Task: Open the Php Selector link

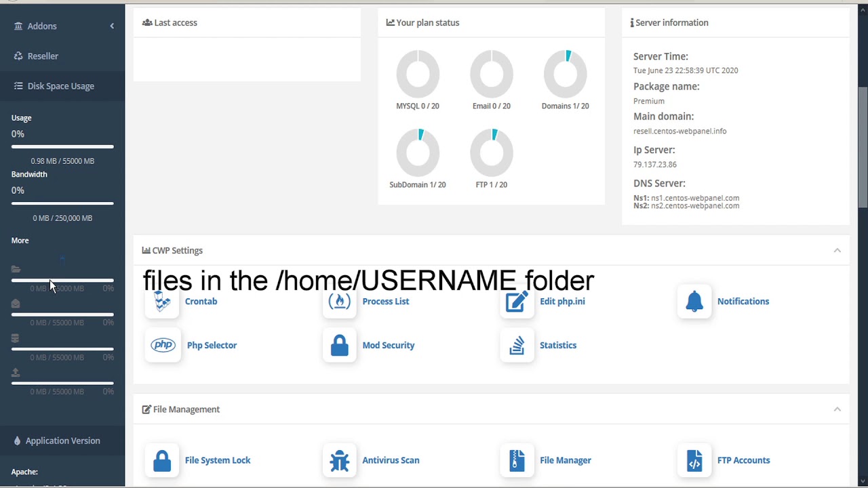Action: (212, 345)
